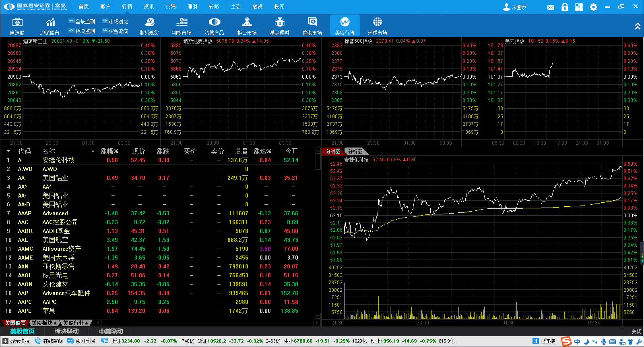Open the 首页 menu

[x=84, y=6]
